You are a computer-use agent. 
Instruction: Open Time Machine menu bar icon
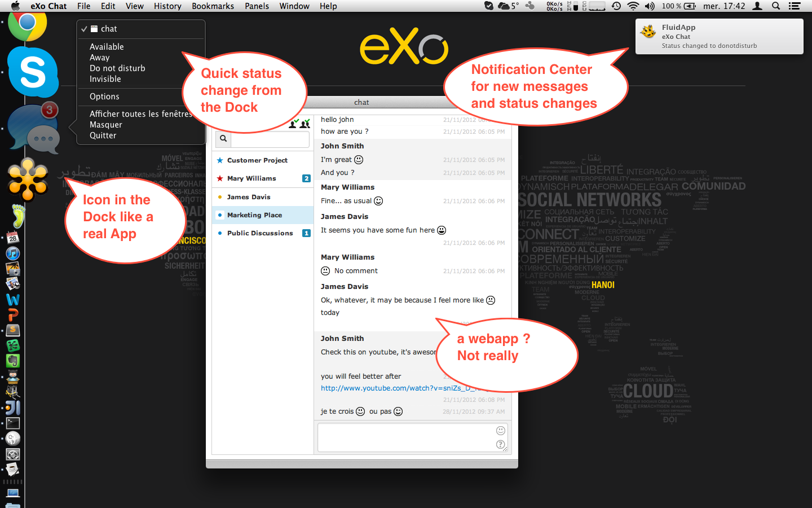point(616,6)
